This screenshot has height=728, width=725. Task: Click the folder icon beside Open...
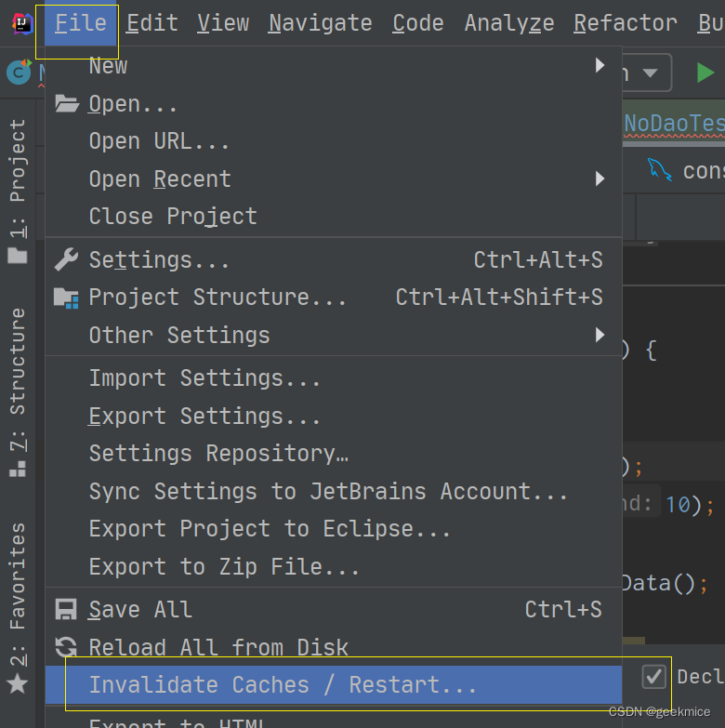(x=66, y=103)
